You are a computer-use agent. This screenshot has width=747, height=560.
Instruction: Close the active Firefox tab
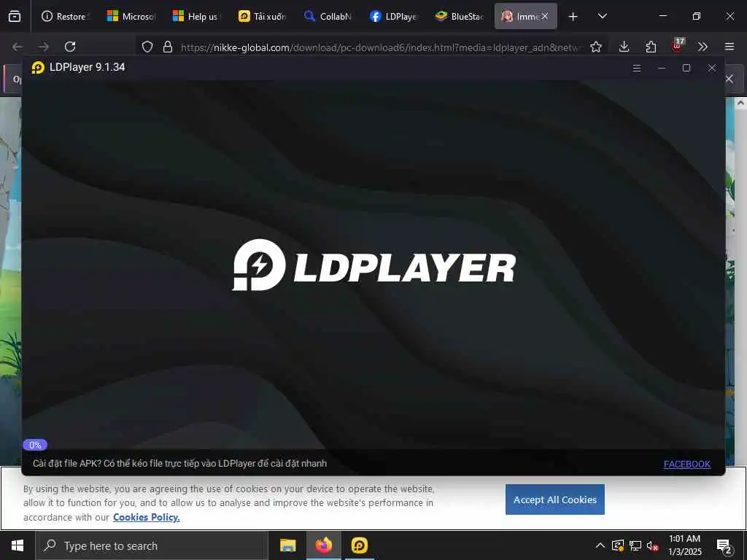click(544, 16)
